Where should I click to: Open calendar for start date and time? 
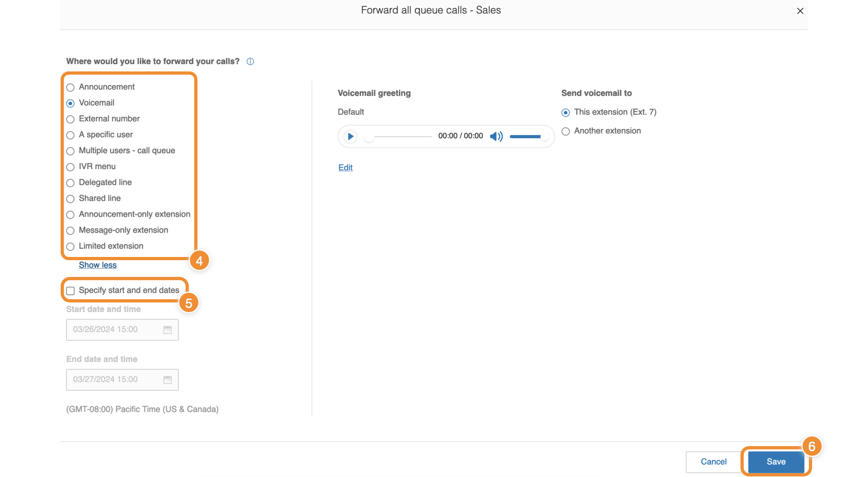point(168,330)
